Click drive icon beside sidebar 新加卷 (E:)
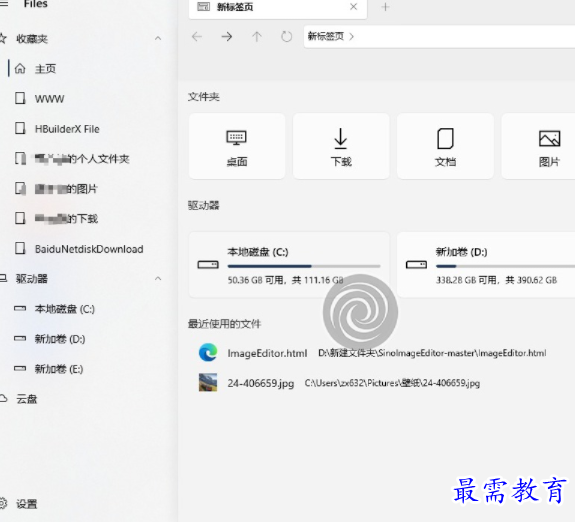Screen dimensions: 575x522 [x=20, y=369]
